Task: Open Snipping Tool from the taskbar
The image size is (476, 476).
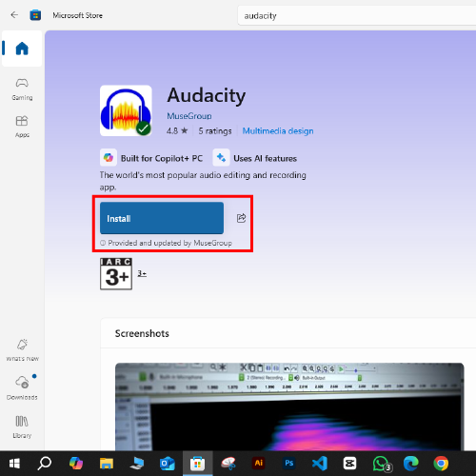Action: pyautogui.click(x=228, y=464)
